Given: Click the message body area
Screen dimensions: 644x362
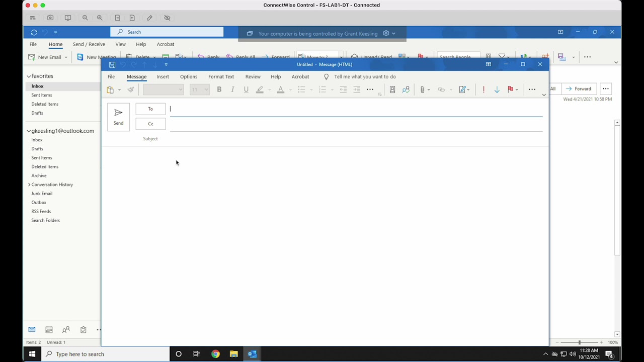Looking at the screenshot, I should click(325, 245).
